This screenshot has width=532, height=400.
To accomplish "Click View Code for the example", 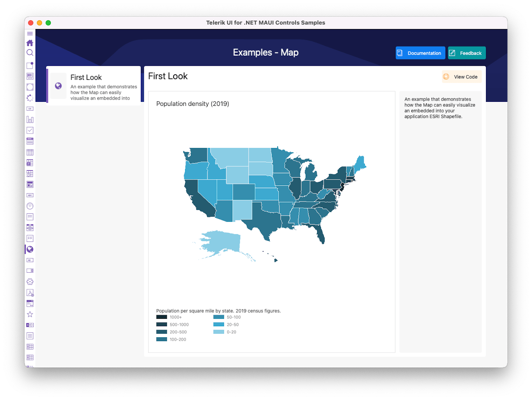I will [461, 76].
